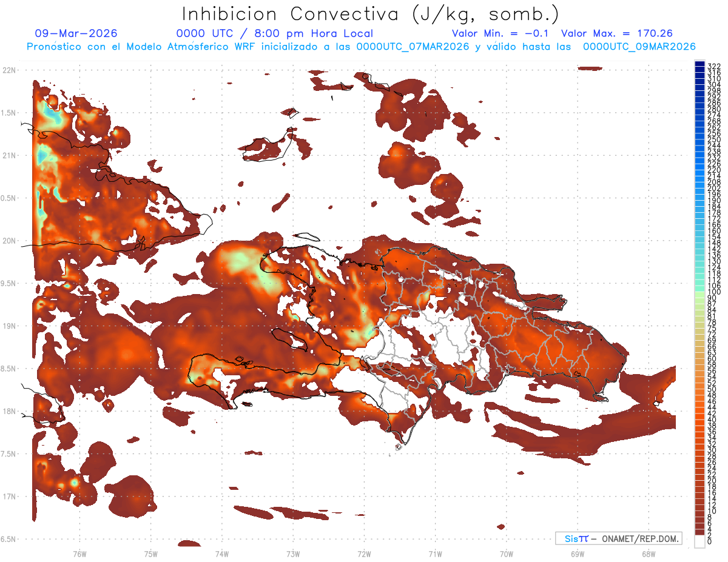
Task: Click the '6.5N' latitude label
Action: (x=9, y=539)
